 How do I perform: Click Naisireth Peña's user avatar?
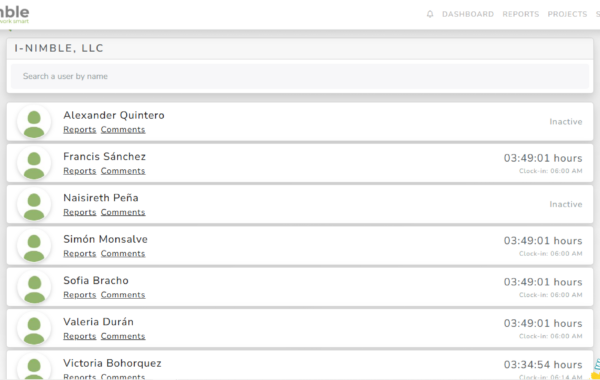[34, 205]
